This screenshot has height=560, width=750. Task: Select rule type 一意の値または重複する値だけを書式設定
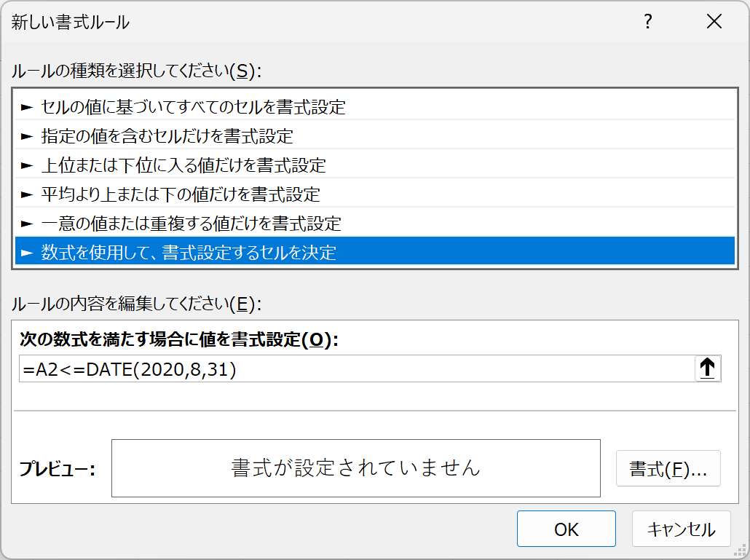click(375, 224)
